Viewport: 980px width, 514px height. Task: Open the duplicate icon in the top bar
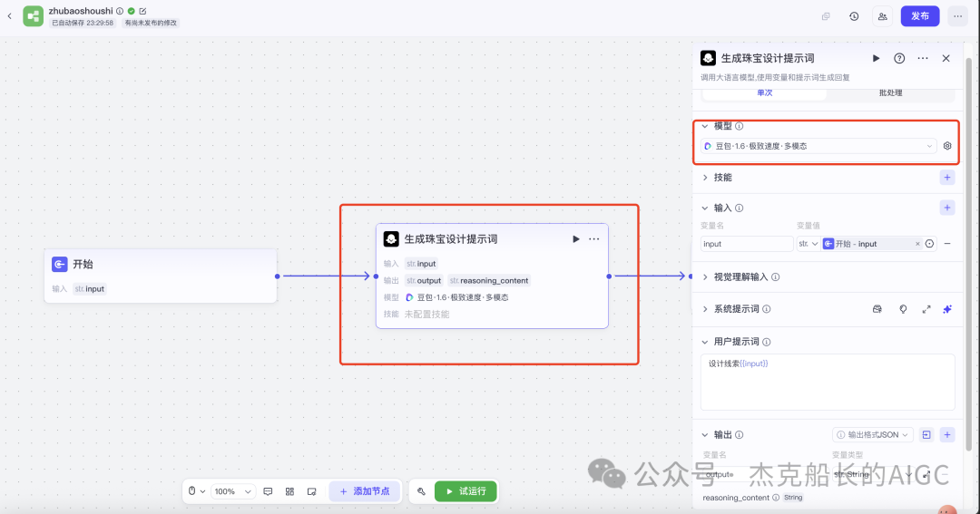(826, 16)
